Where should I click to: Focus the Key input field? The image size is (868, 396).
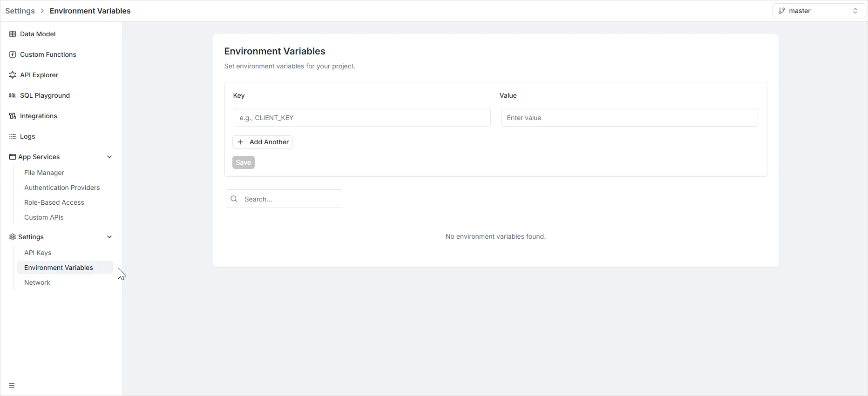(362, 117)
